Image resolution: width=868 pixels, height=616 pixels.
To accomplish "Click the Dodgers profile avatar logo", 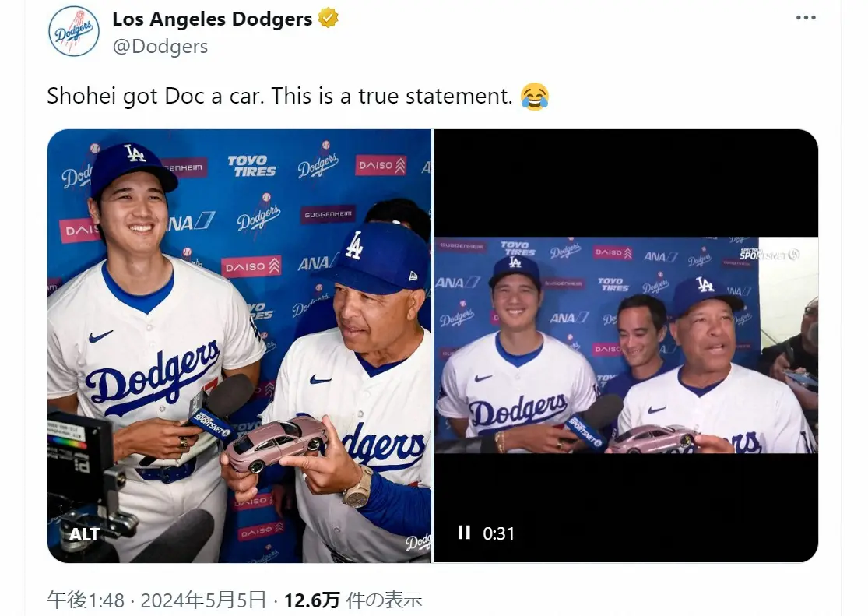I will point(74,31).
